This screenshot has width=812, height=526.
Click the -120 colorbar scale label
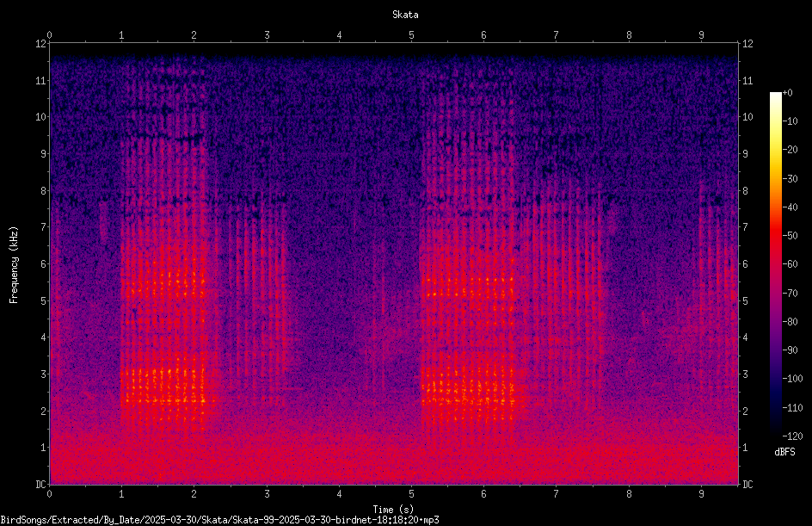point(792,436)
